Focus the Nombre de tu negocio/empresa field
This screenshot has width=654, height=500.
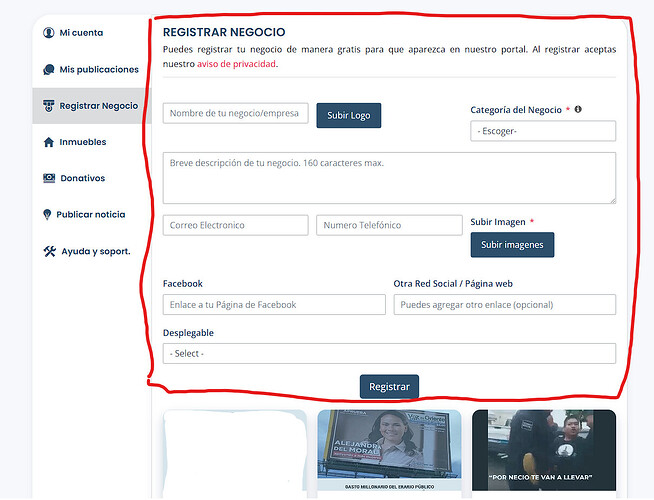(x=235, y=113)
